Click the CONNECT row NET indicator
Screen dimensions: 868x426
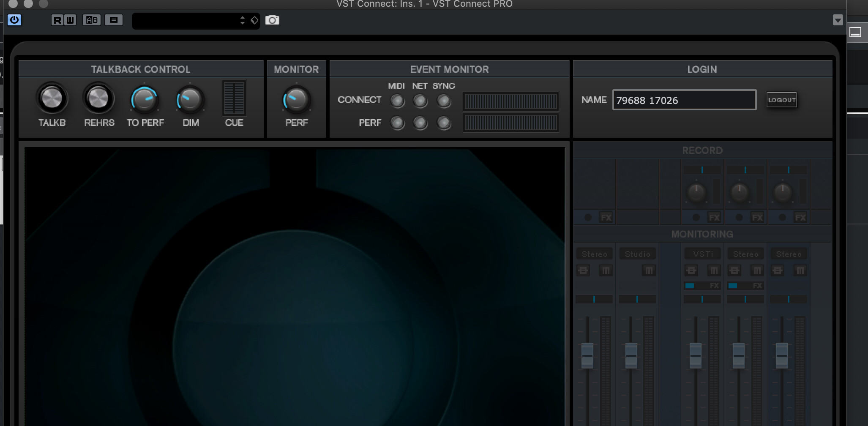pos(420,101)
